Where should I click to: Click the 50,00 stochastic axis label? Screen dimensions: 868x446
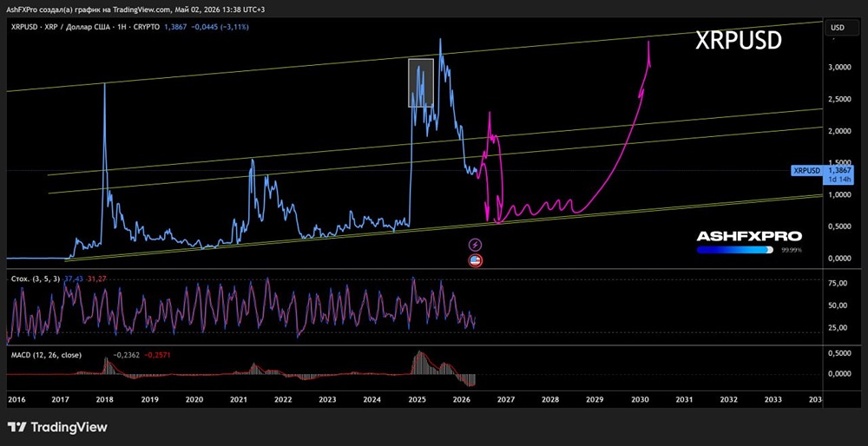(x=838, y=305)
